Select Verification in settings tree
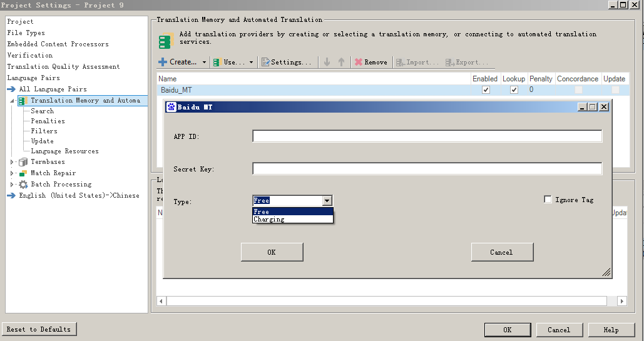Viewport: 644px width, 341px height. pyautogui.click(x=30, y=55)
